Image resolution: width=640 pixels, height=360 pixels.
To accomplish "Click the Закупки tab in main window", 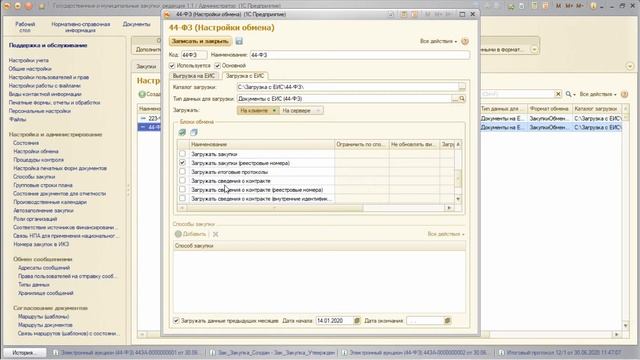I will pos(146,66).
